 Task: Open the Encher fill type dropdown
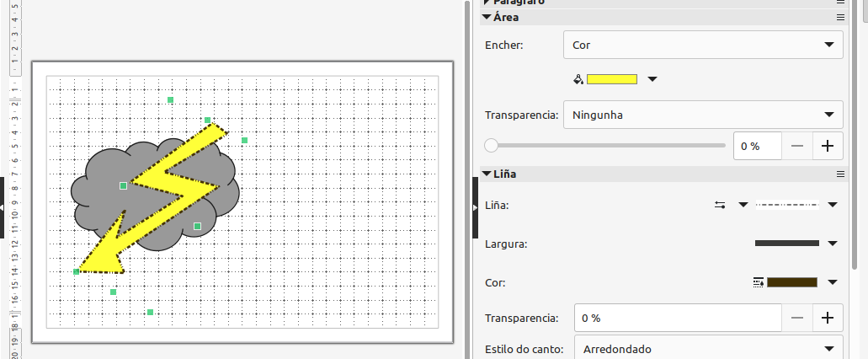(x=703, y=45)
